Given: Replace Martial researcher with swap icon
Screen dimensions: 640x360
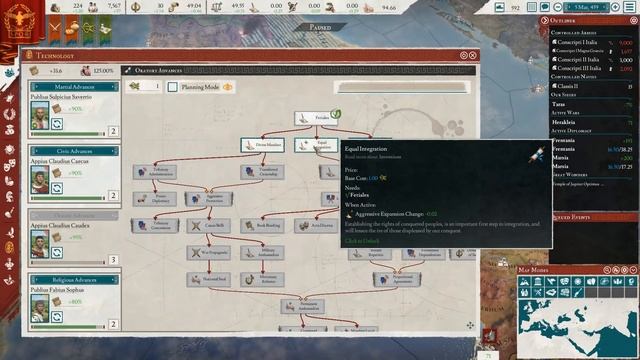Looking at the screenshot, I should [x=57, y=124].
